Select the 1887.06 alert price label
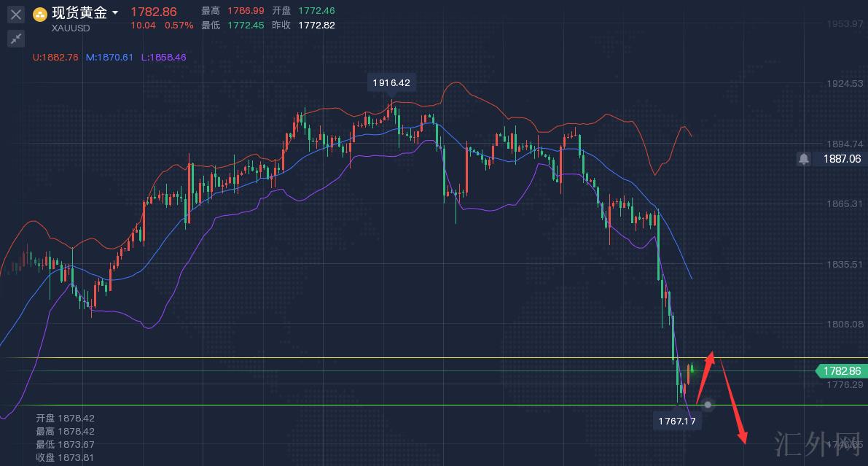868x466 pixels. [842, 158]
